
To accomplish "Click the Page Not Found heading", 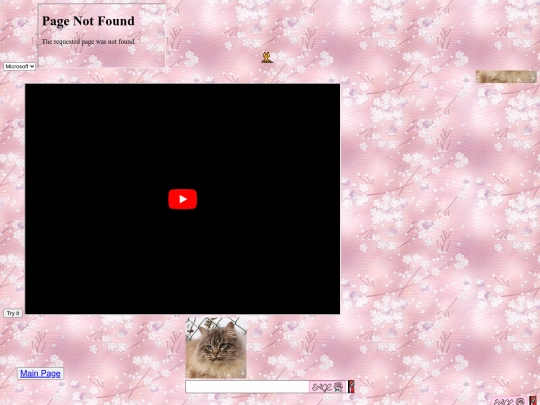I will point(88,21).
